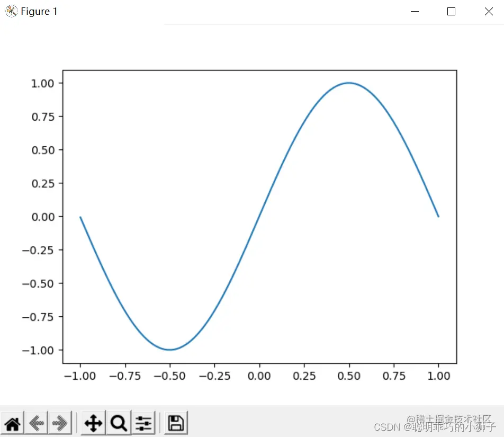The image size is (504, 437).
Task: Click the sine curve peak near x=0.50
Action: [x=349, y=83]
